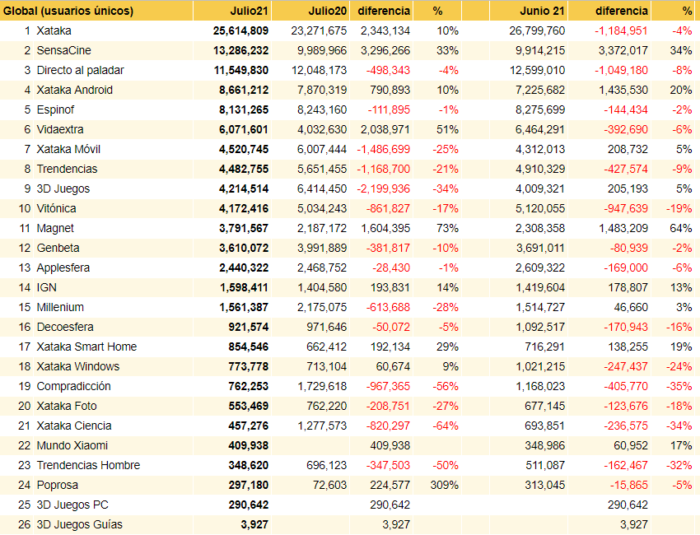
Task: Click the 51% cell for Vidaextra
Action: point(447,130)
